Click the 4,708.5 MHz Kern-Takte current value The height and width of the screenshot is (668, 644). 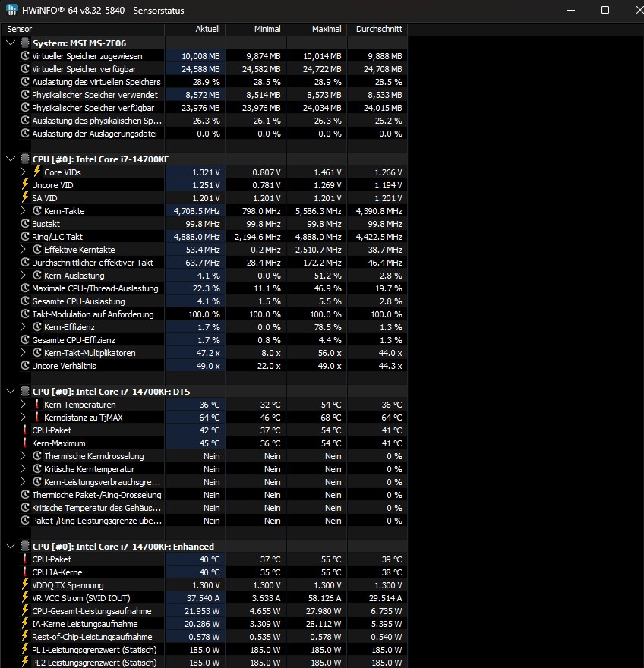[197, 211]
